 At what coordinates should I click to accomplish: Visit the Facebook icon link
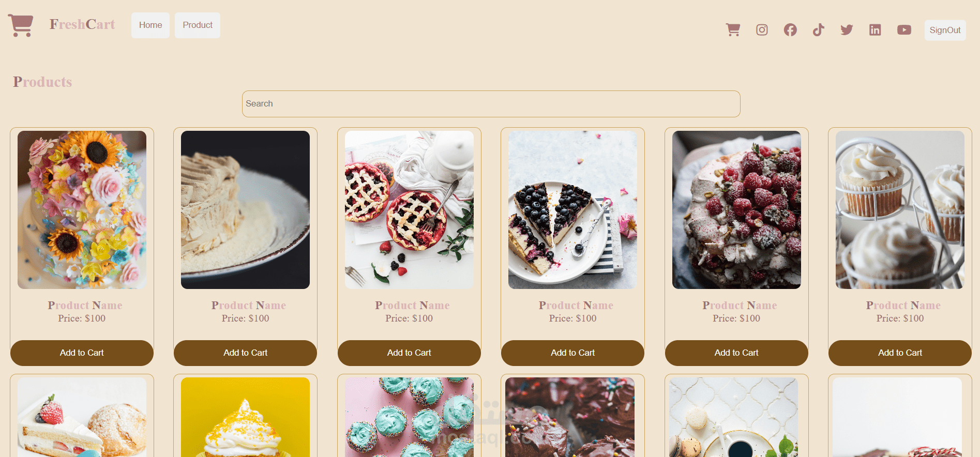coord(790,30)
